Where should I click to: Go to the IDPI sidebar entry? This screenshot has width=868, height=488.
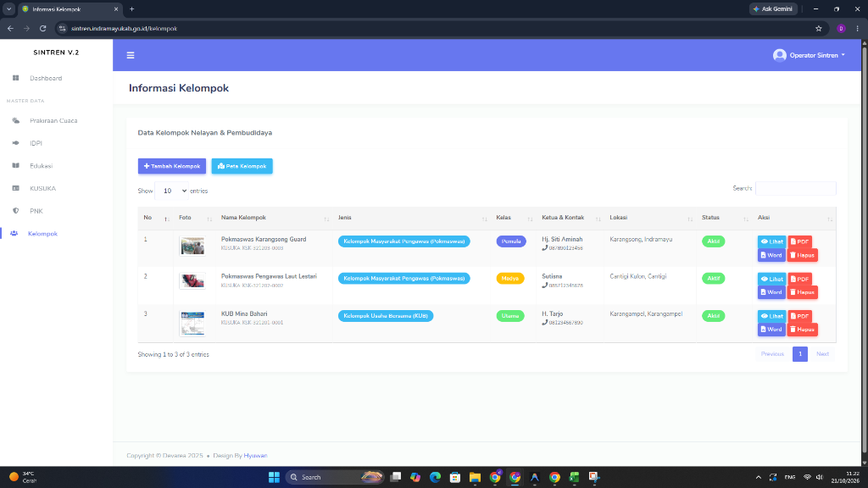click(x=36, y=143)
